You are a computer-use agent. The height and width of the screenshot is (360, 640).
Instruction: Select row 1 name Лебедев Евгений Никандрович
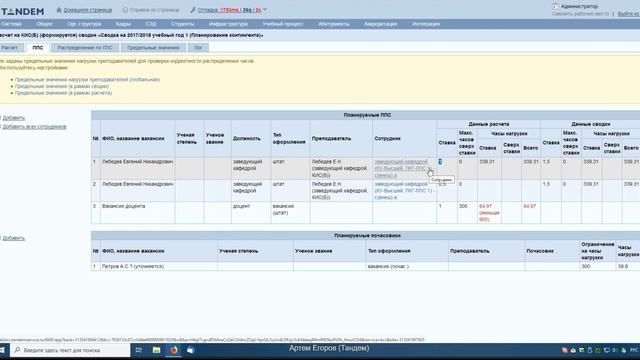pos(138,162)
